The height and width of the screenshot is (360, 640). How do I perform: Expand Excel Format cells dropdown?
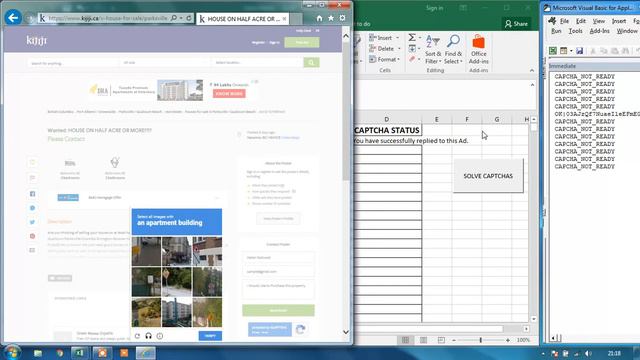[398, 60]
